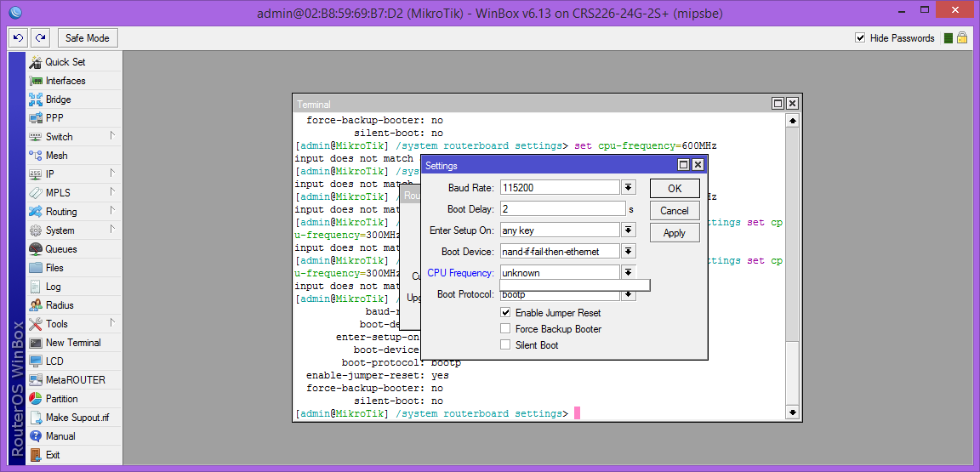Close the Settings dialog
The width and height of the screenshot is (980, 472).
[698, 166]
